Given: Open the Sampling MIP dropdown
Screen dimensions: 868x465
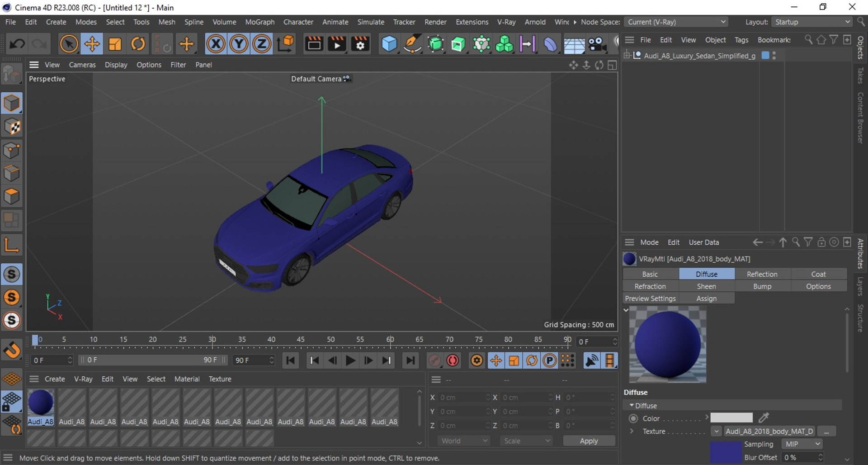Looking at the screenshot, I should click(x=802, y=444).
